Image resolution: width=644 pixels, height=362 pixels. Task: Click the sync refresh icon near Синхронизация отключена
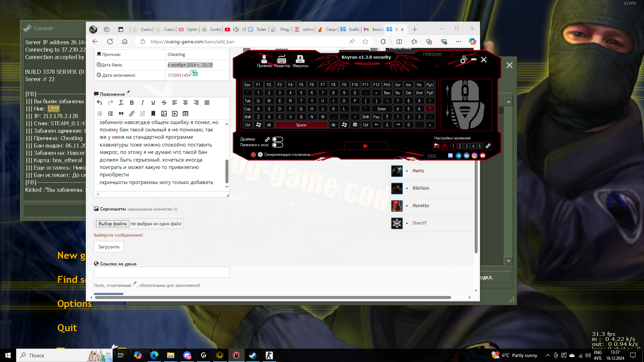[x=260, y=155]
